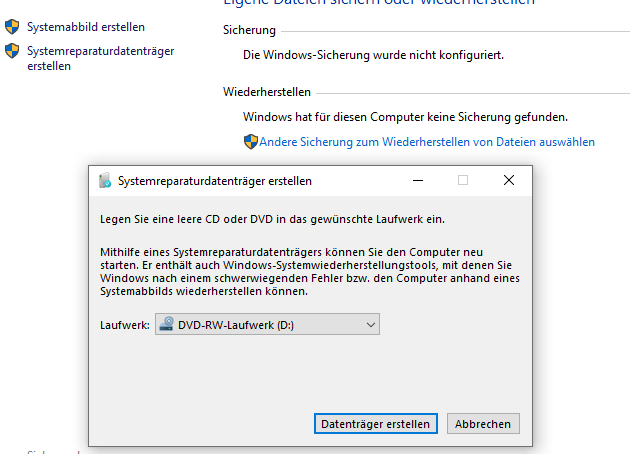The width and height of the screenshot is (630, 454).
Task: Click the paragraph starting 'Mithilfe eines Systemreparaturdatenträgers'
Action: tap(310, 272)
